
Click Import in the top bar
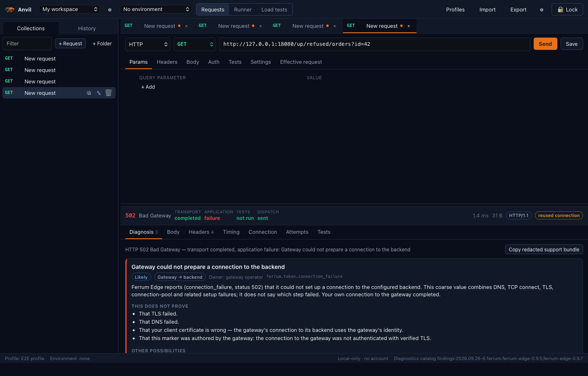(x=488, y=9)
